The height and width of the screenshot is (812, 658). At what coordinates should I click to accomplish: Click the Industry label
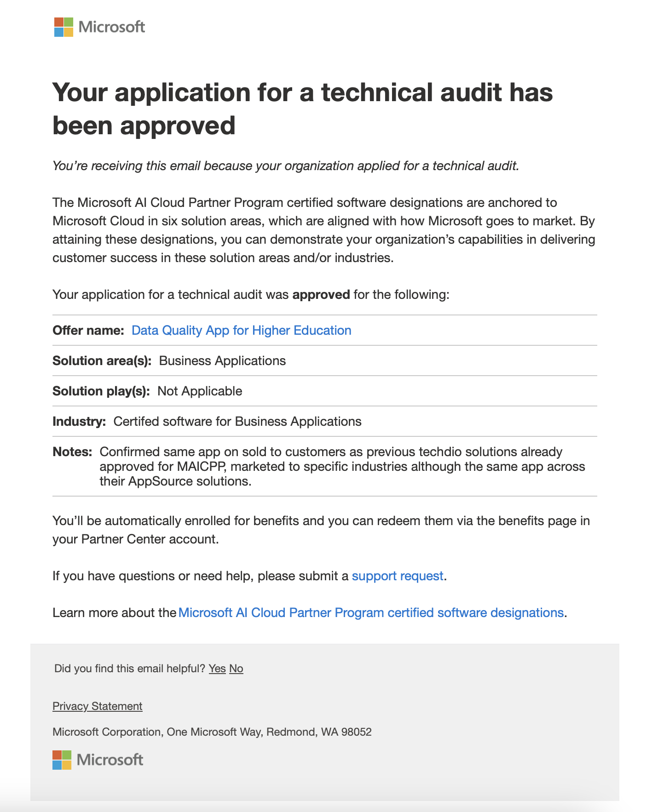(79, 421)
